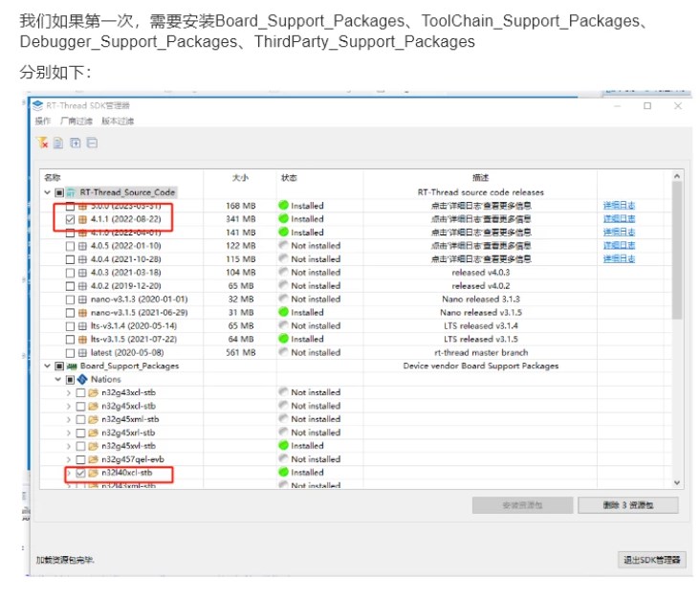700x600 pixels.
Task: Check the lts-v3.1.4 (2020-05-14) checkbox
Action: tap(70, 326)
